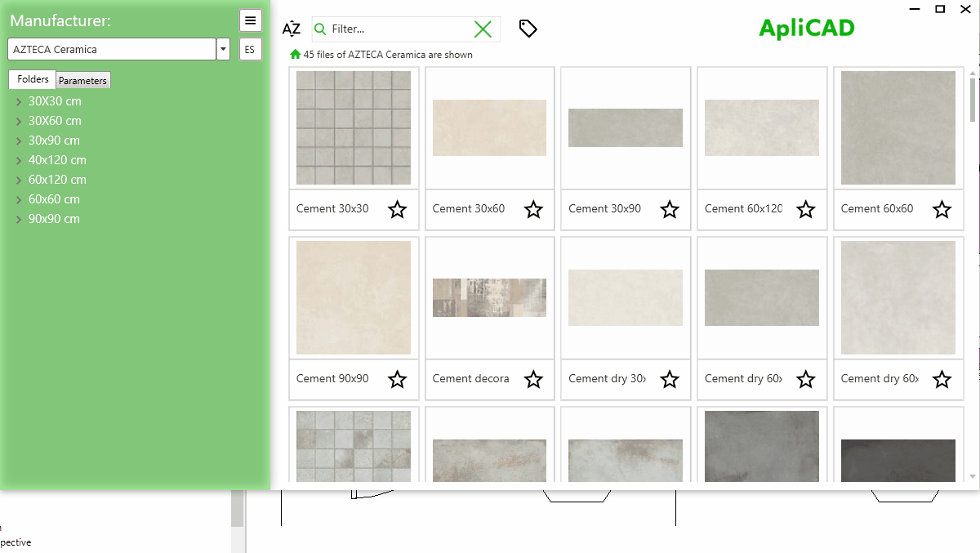Viewport: 980px width, 553px height.
Task: Star the Cement 60x60 tile
Action: click(x=942, y=209)
